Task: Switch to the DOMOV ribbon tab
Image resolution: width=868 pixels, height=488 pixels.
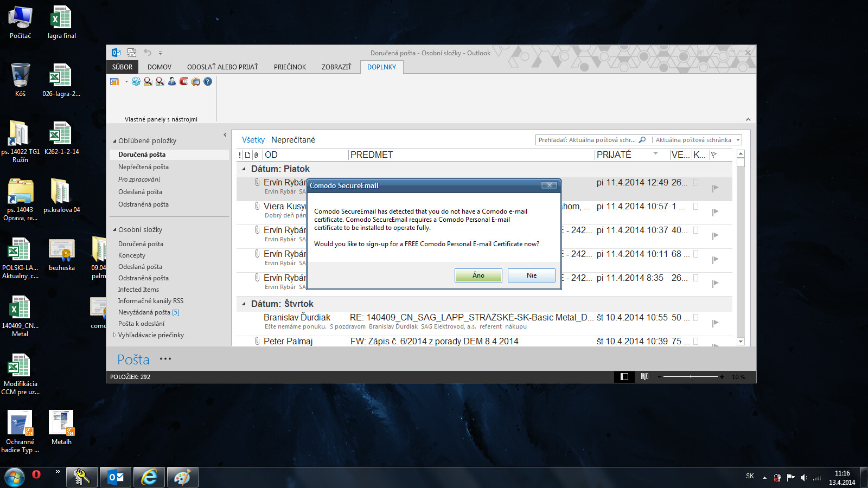Action: [159, 67]
